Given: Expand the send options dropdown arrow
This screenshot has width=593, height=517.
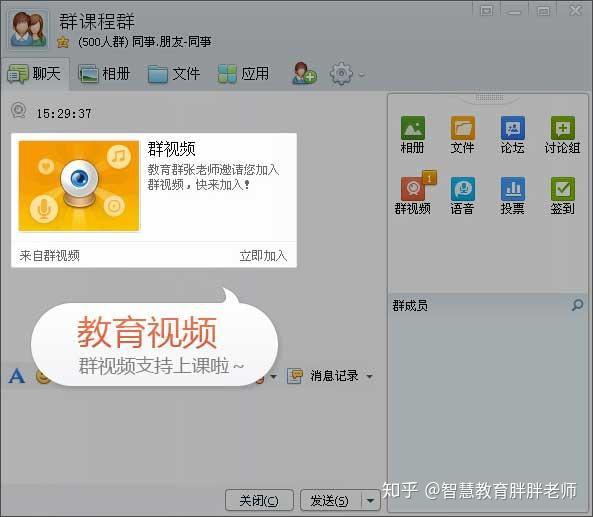Looking at the screenshot, I should coord(371,500).
